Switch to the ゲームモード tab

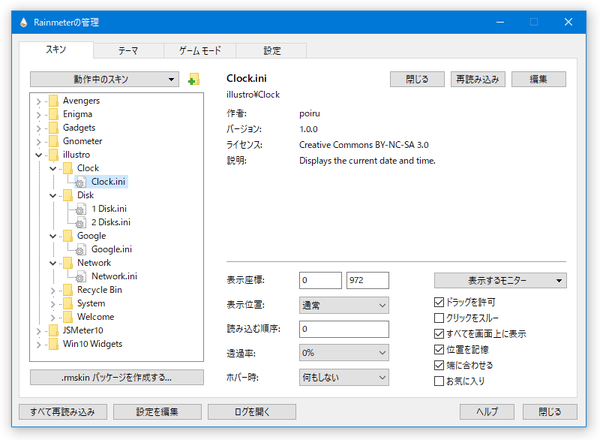pyautogui.click(x=200, y=51)
